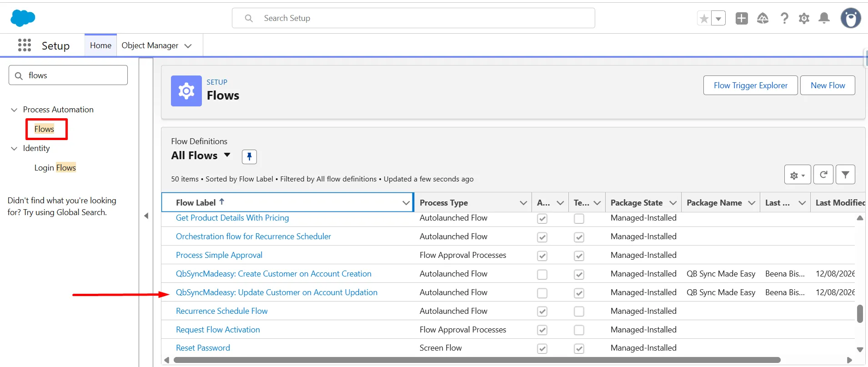
Task: Click the vertical scrollbar thumb of flows table
Action: tap(860, 314)
